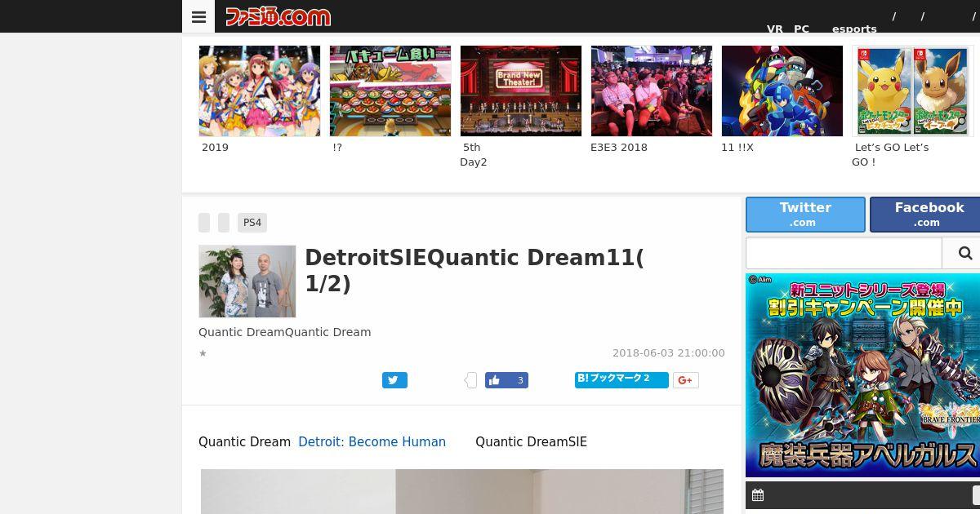Click the '5th Day2' article caption
Screen dimensions: 980x514
click(x=474, y=155)
